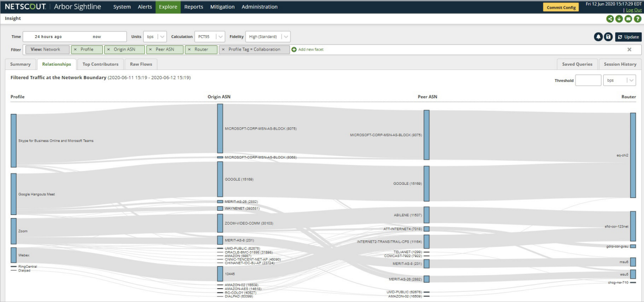
Task: Select the Skype for Business Online profile node
Action: click(13, 140)
